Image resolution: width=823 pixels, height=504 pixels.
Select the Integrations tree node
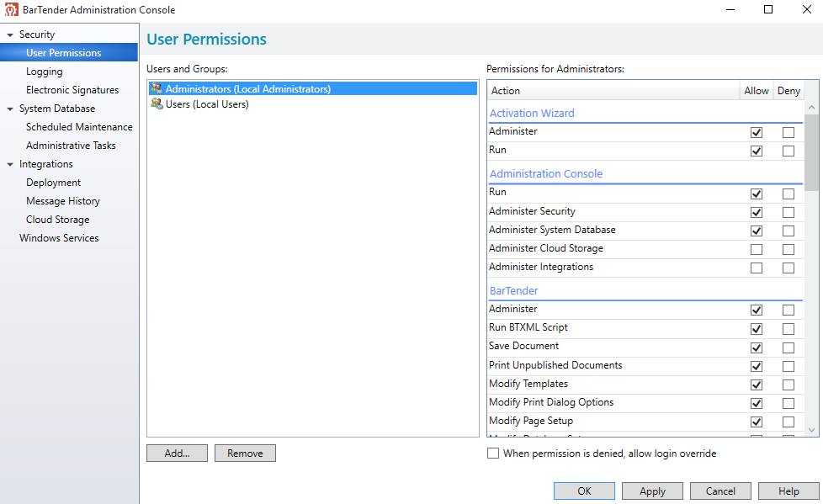click(46, 164)
